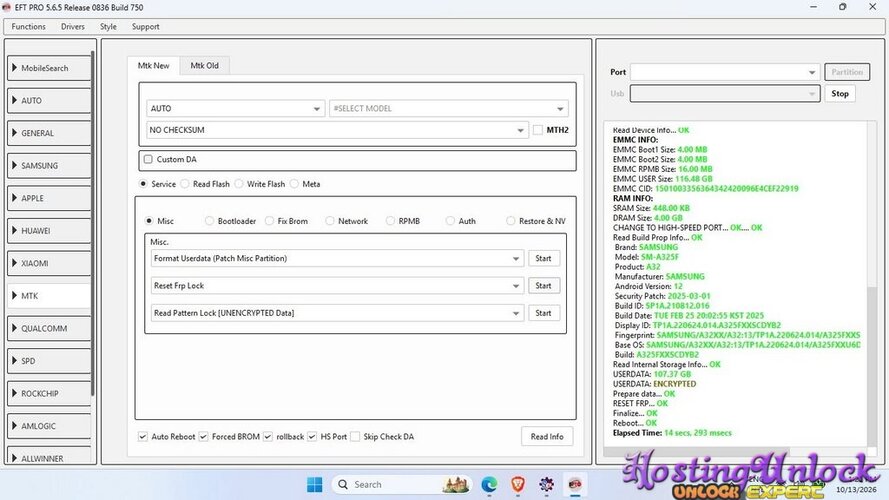Select the Service radio button
This screenshot has width=889, height=500.
(143, 184)
